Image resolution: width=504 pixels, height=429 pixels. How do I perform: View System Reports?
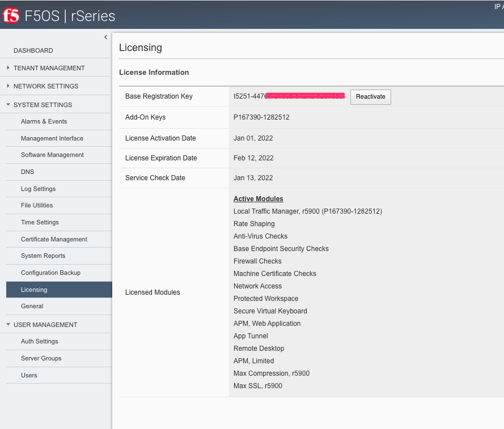[x=43, y=256]
